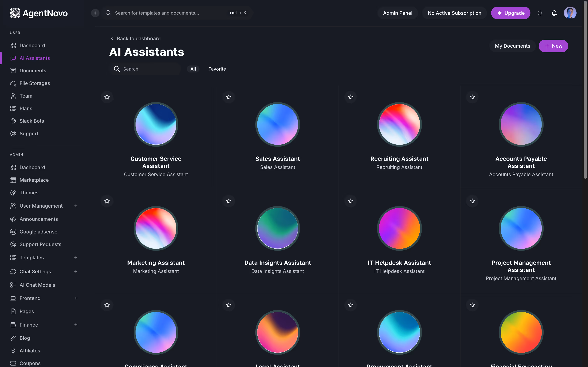Click the Google adsense icon
The width and height of the screenshot is (588, 367).
click(13, 232)
